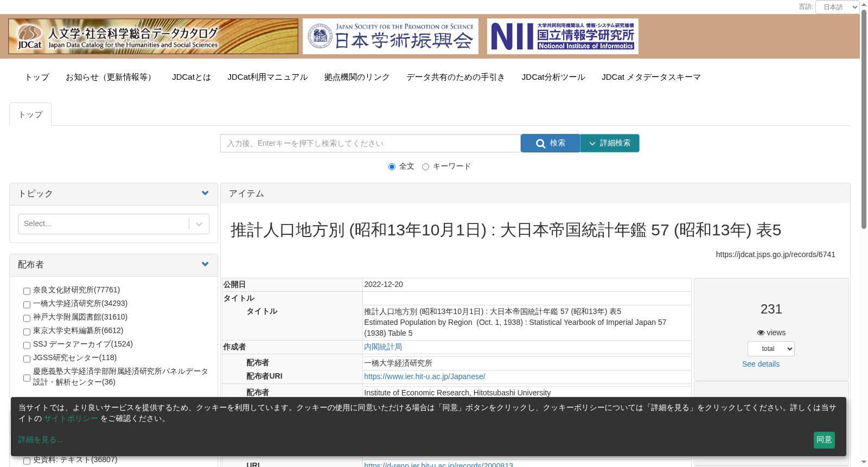The width and height of the screenshot is (868, 467).
Task: Open the d-repo.ier.hit-u.ac.jp record URI link
Action: (438, 464)
